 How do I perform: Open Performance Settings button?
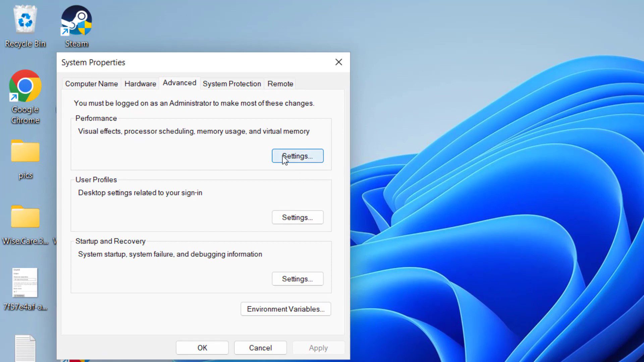[298, 156]
